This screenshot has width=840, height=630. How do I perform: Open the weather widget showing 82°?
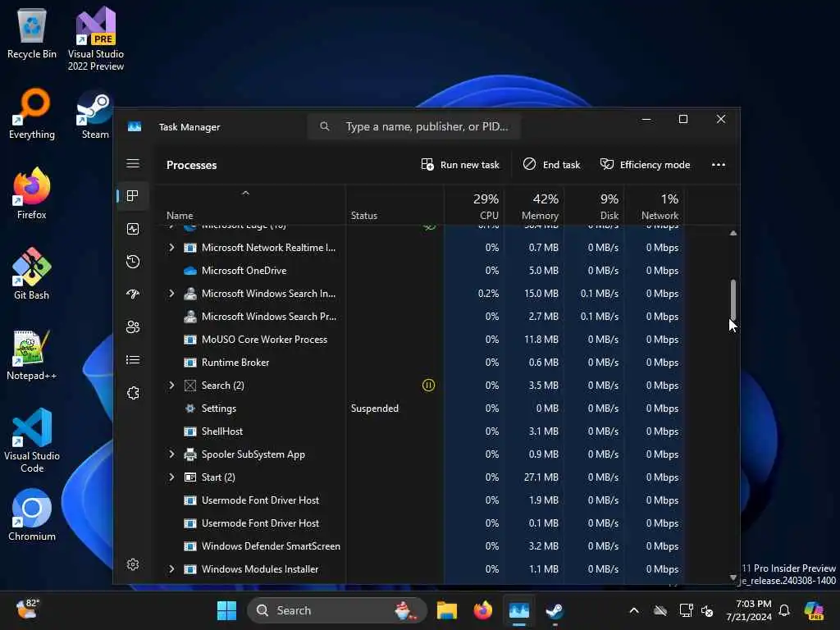coord(27,609)
